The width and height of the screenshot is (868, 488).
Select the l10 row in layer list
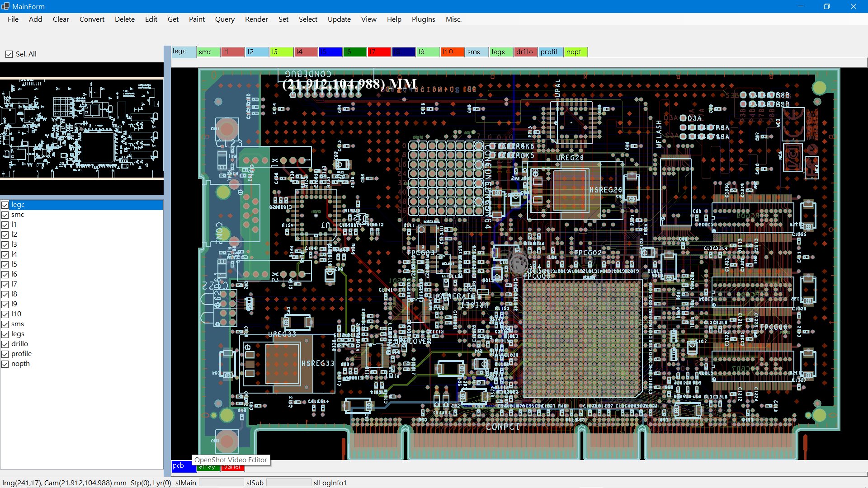coord(82,314)
